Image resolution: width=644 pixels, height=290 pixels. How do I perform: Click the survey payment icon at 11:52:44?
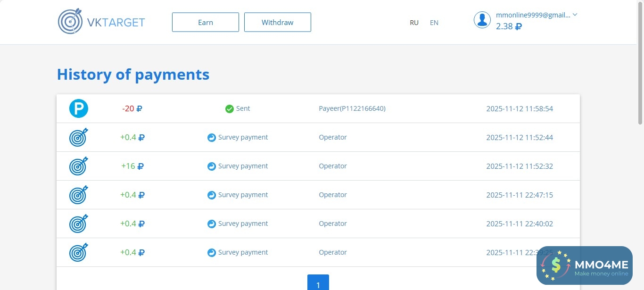point(212,138)
